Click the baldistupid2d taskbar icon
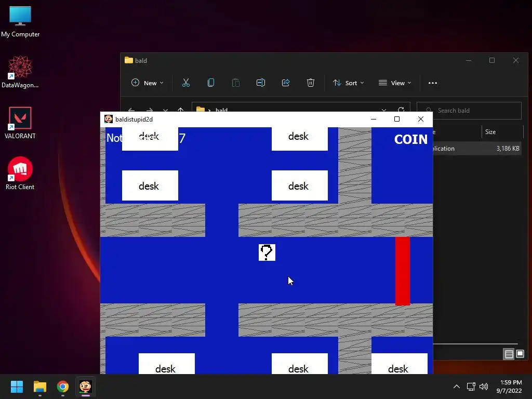Viewport: 532px width, 399px height. [x=86, y=387]
